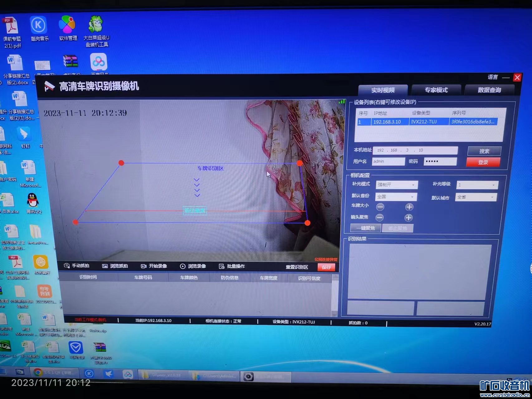This screenshot has height=399, width=532.
Task: Open the 语言 language menu
Action: coord(493,77)
